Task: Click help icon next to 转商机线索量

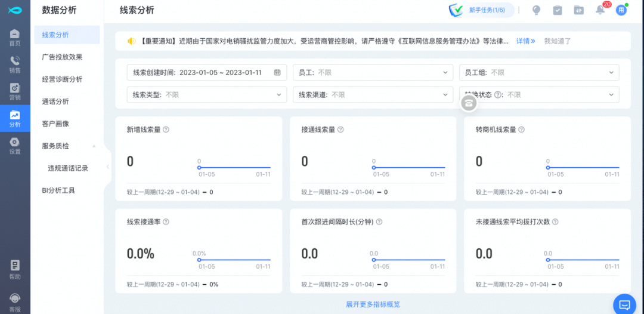Action: pyautogui.click(x=521, y=130)
